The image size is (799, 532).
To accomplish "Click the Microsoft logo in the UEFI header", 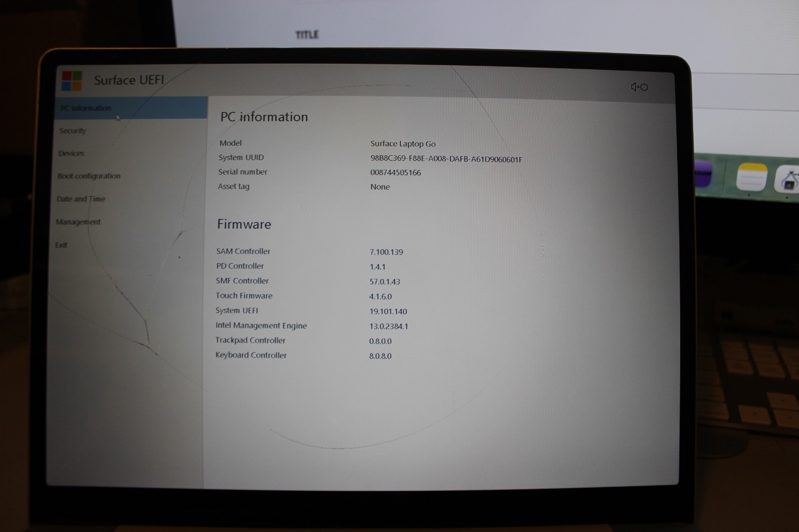I will click(x=72, y=81).
